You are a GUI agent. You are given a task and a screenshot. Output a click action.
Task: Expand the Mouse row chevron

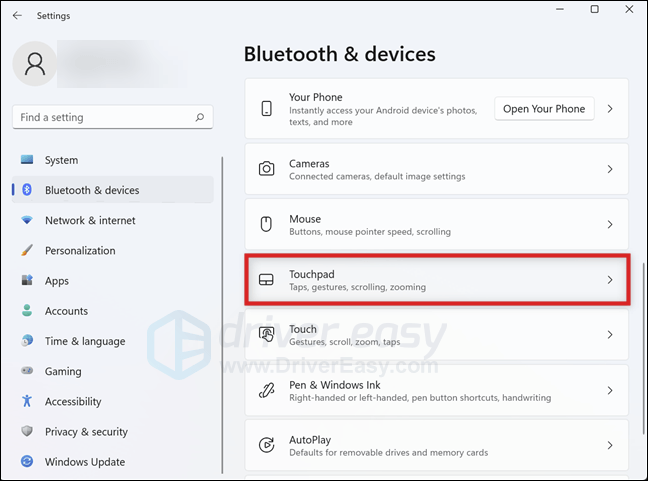click(x=610, y=224)
